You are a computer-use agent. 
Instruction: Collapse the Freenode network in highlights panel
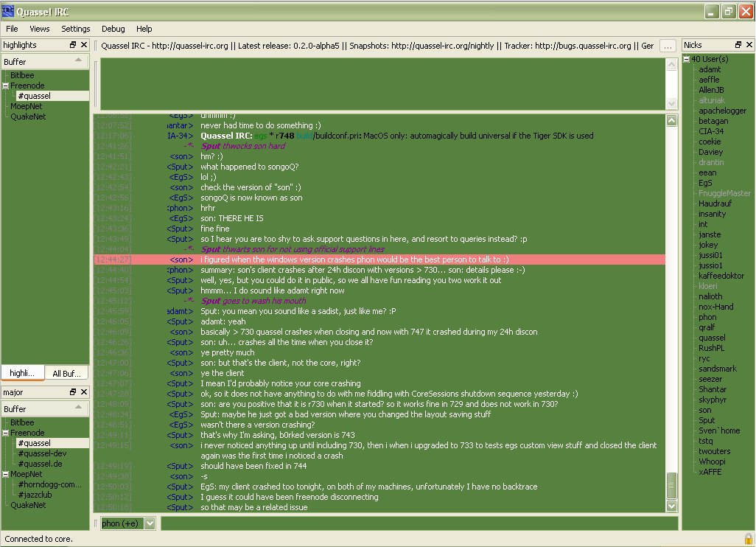pos(6,86)
